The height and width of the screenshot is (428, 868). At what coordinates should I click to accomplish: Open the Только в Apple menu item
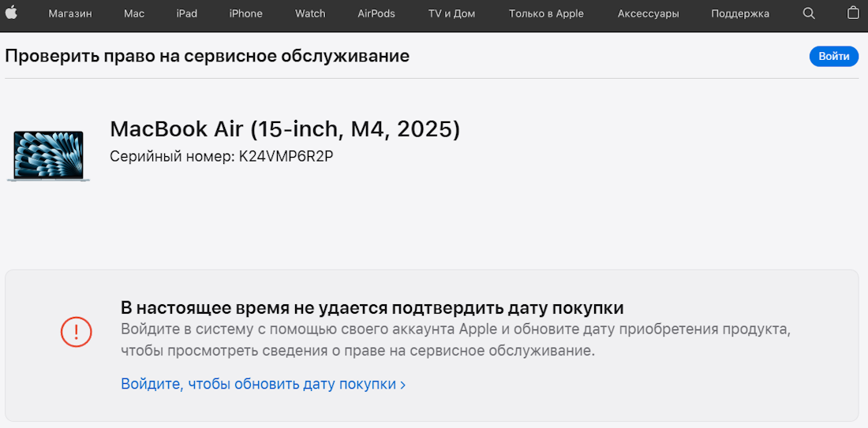(546, 14)
